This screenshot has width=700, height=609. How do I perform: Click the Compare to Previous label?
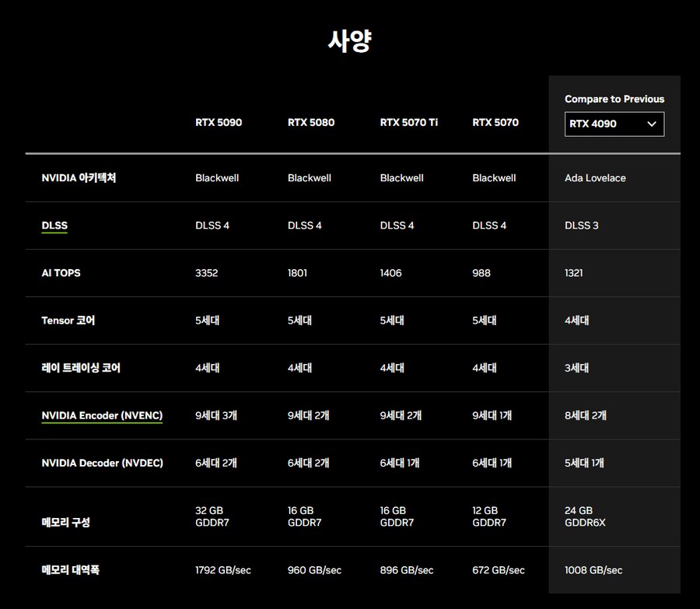(614, 99)
